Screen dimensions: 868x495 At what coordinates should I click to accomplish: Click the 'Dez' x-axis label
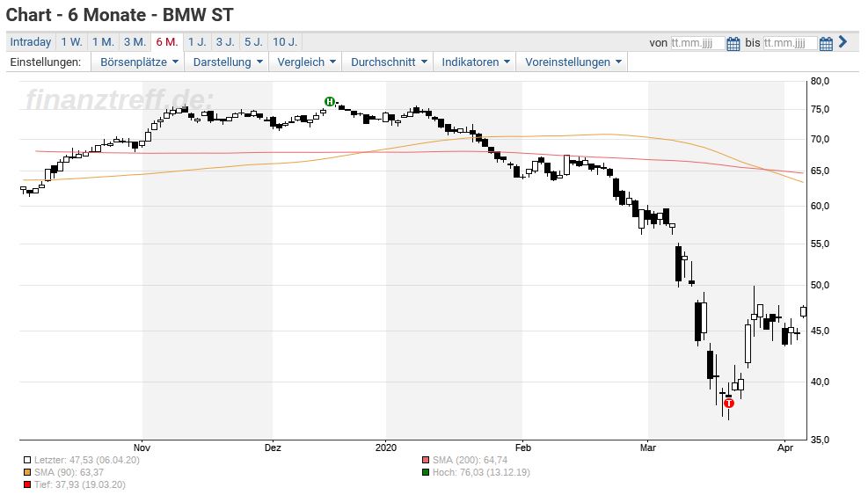pyautogui.click(x=273, y=448)
